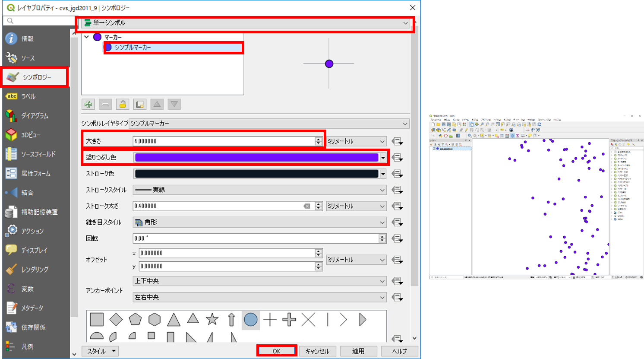This screenshot has width=644, height=359.
Task: Open the stroke color dropdown arrow
Action: click(383, 174)
